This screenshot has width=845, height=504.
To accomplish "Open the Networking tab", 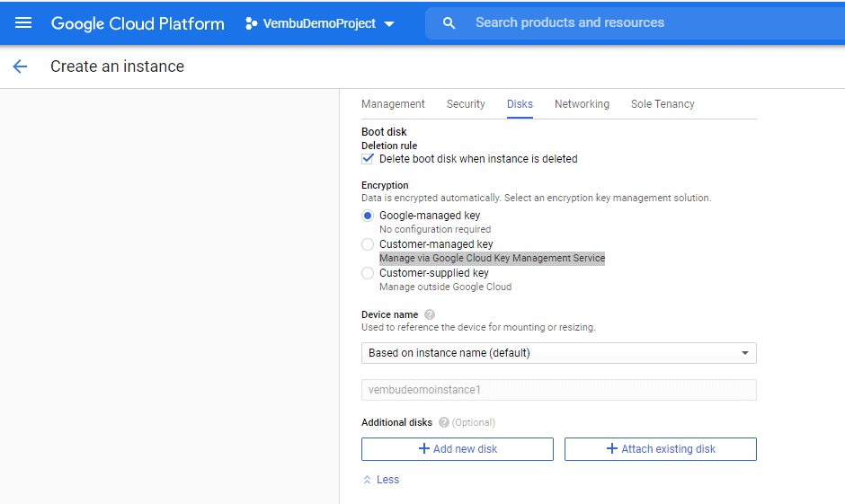I will [x=582, y=104].
